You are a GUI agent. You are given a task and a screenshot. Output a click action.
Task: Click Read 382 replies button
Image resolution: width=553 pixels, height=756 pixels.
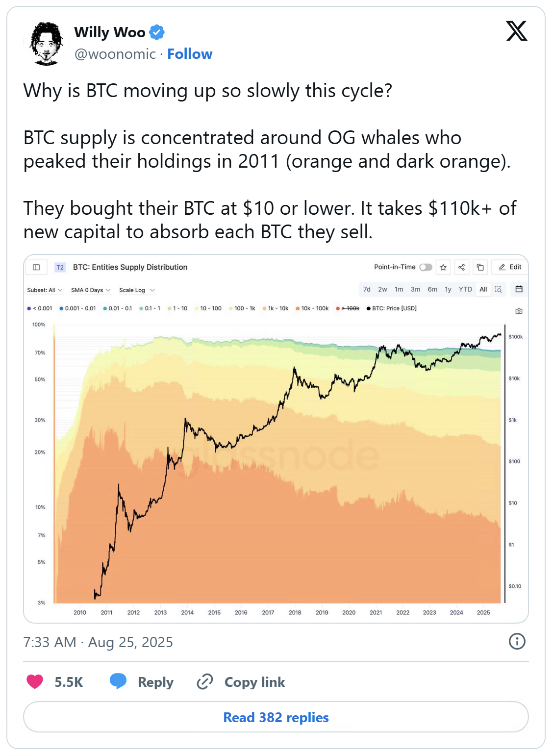[276, 717]
